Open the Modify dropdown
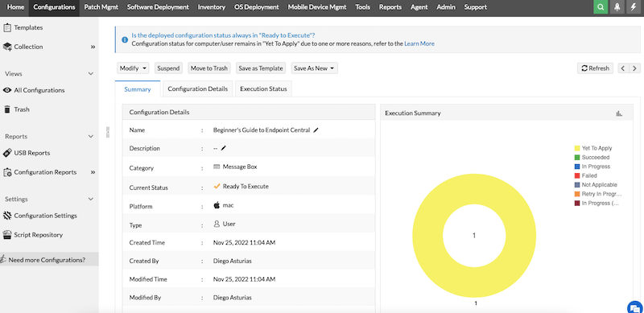The image size is (644, 313). pos(133,68)
